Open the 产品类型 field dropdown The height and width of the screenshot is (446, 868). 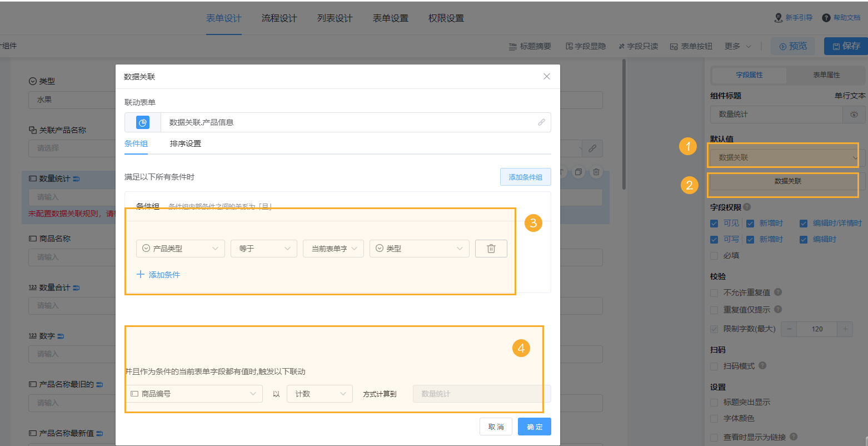(180, 249)
